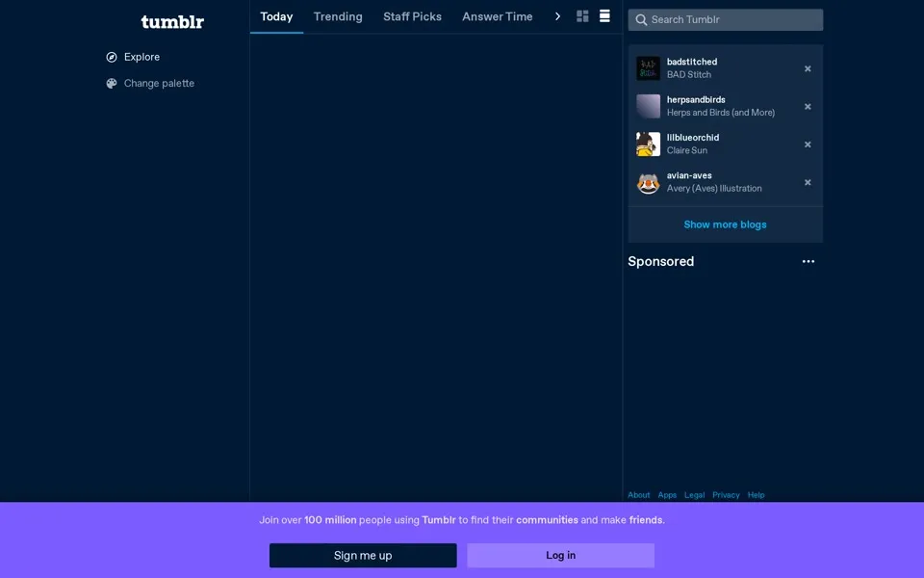Screen dimensions: 924x578
Task: Open avian-aves blog name
Action: pos(689,175)
